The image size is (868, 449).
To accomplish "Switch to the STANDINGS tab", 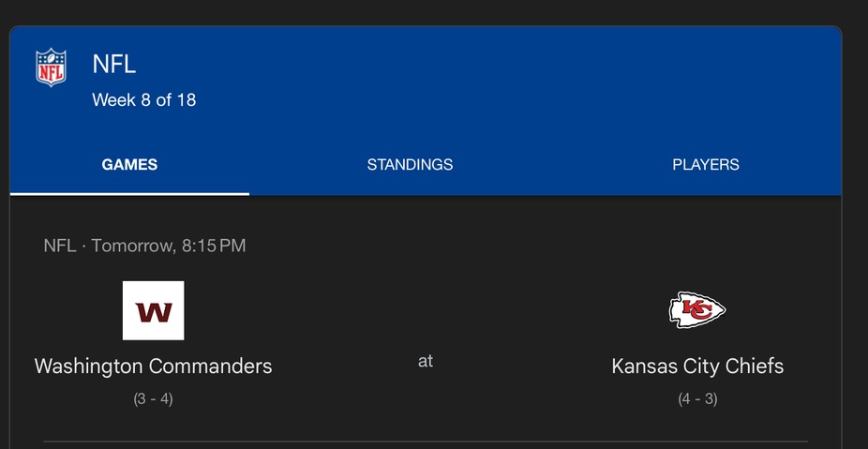I will click(x=410, y=165).
